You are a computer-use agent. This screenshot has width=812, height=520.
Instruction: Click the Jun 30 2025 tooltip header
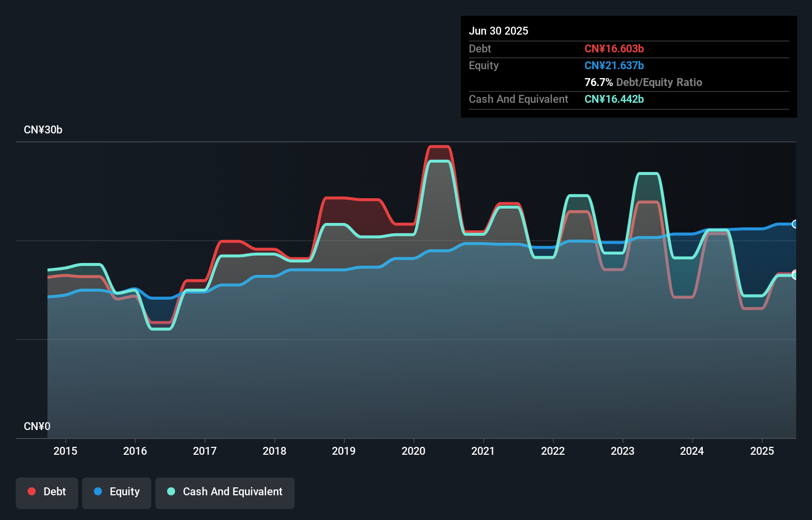[x=498, y=31]
